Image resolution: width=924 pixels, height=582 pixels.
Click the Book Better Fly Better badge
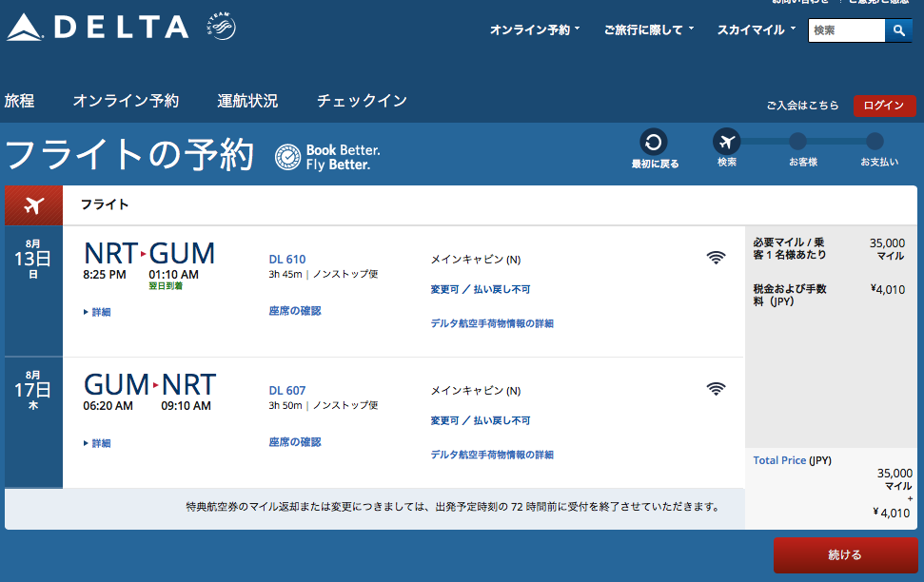click(x=327, y=157)
